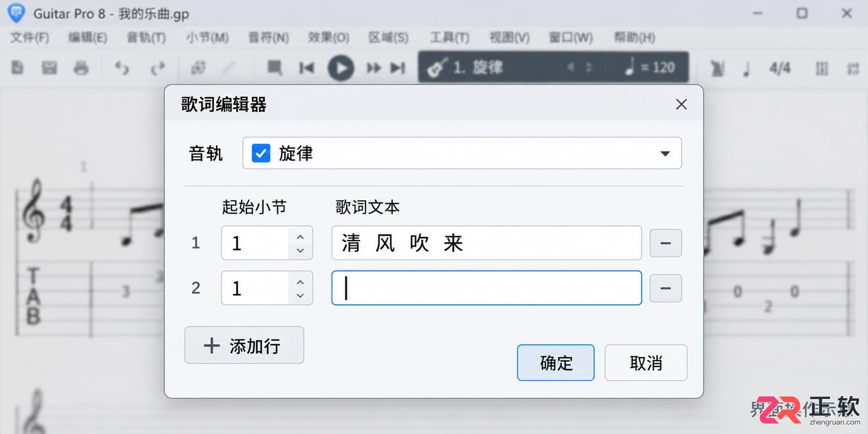Click the 取消 button
Screen dimensions: 868x434
[646, 363]
